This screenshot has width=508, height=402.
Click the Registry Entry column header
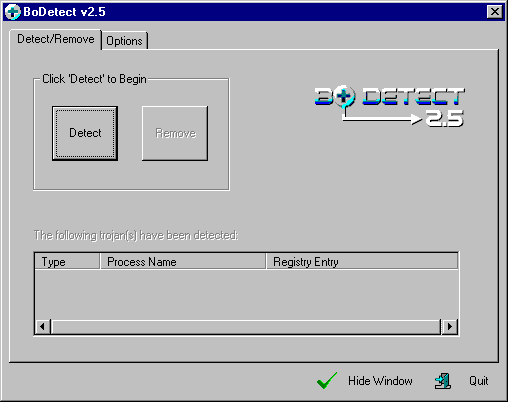[362, 262]
